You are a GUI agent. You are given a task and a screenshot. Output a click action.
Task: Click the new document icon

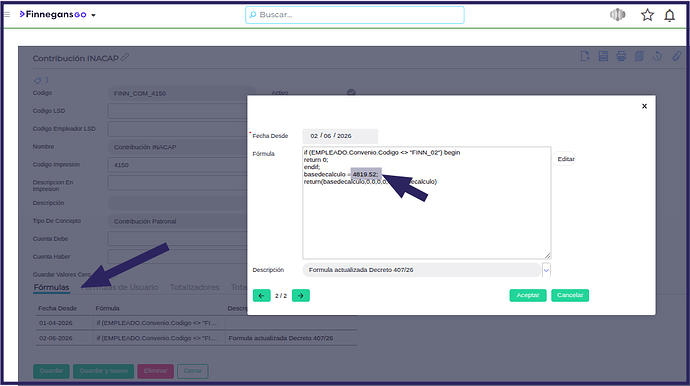[x=585, y=56]
